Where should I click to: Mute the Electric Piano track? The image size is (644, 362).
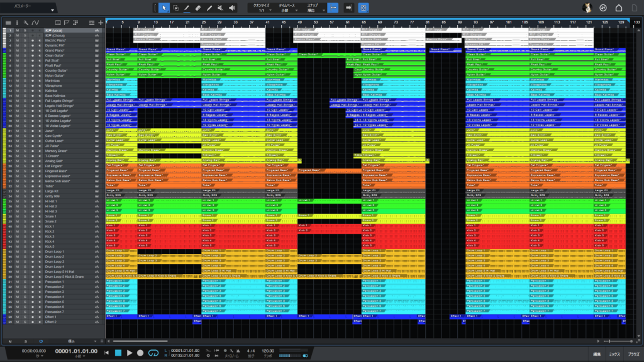tap(17, 40)
